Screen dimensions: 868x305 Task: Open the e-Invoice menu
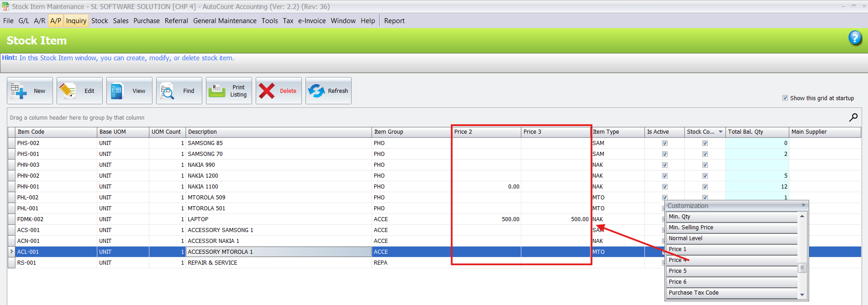[312, 21]
